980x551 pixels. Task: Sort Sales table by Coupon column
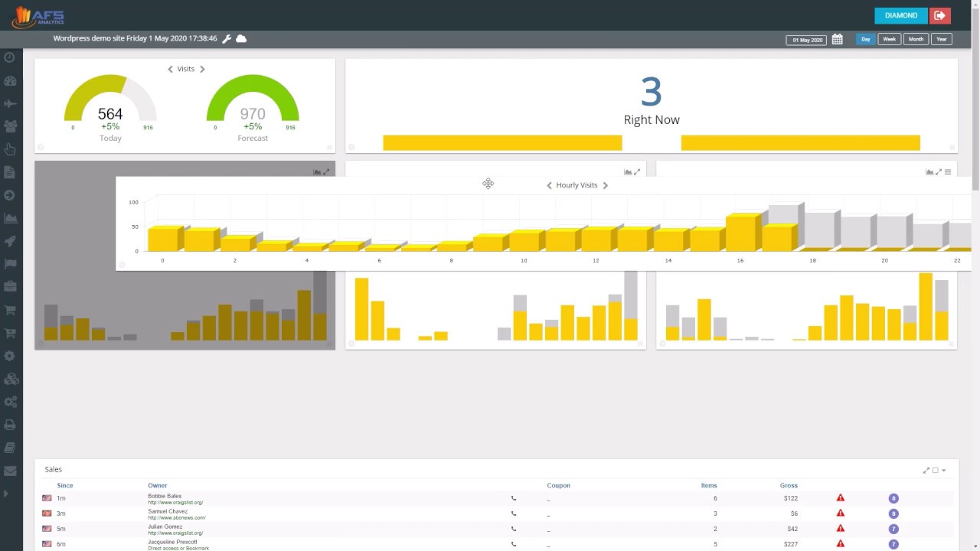coord(559,485)
